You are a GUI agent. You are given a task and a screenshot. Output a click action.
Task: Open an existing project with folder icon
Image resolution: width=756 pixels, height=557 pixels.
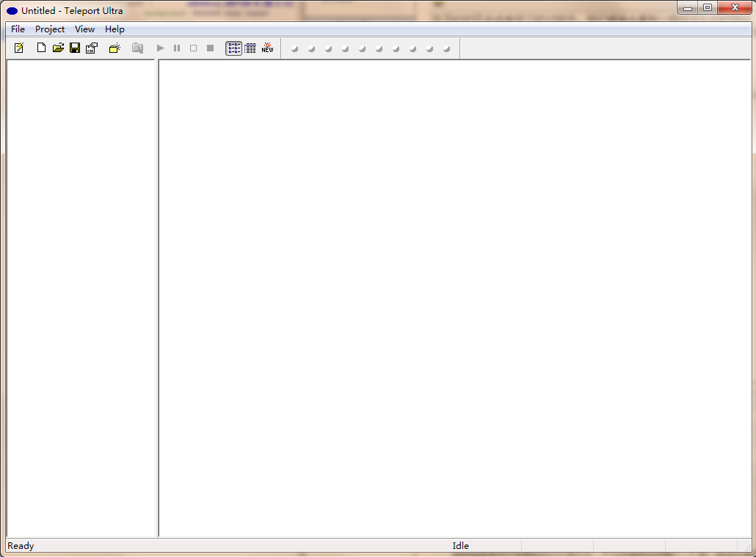coord(58,48)
